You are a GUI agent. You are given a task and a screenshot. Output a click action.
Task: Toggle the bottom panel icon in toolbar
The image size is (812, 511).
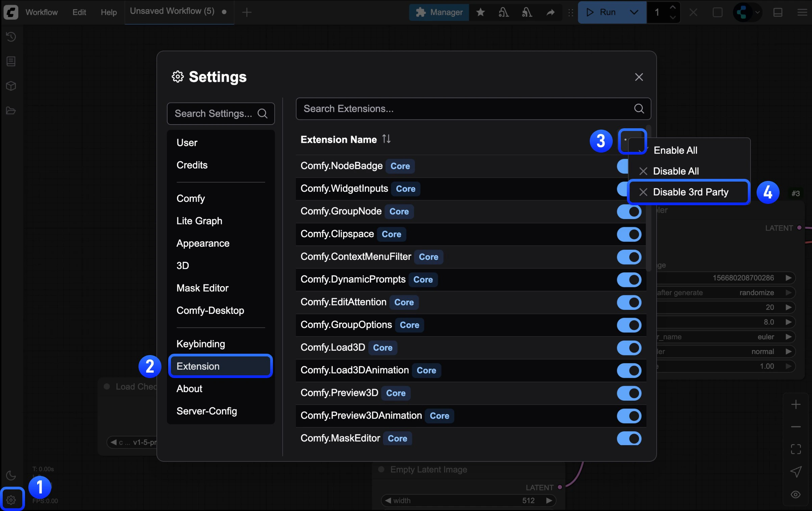click(x=778, y=12)
